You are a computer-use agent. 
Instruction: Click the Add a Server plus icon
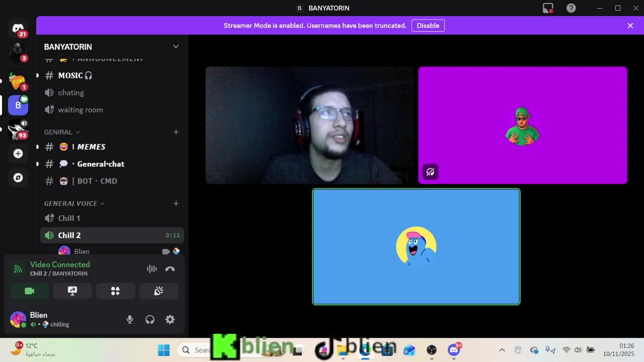(x=18, y=153)
